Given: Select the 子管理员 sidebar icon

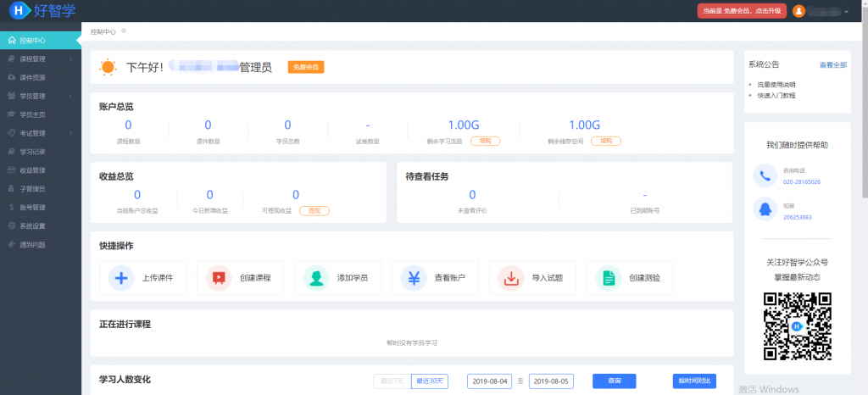Looking at the screenshot, I should tap(12, 189).
